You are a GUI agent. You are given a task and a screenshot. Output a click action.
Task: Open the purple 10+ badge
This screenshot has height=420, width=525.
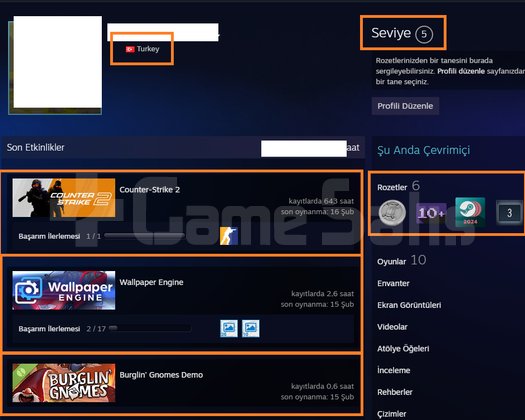(x=431, y=213)
